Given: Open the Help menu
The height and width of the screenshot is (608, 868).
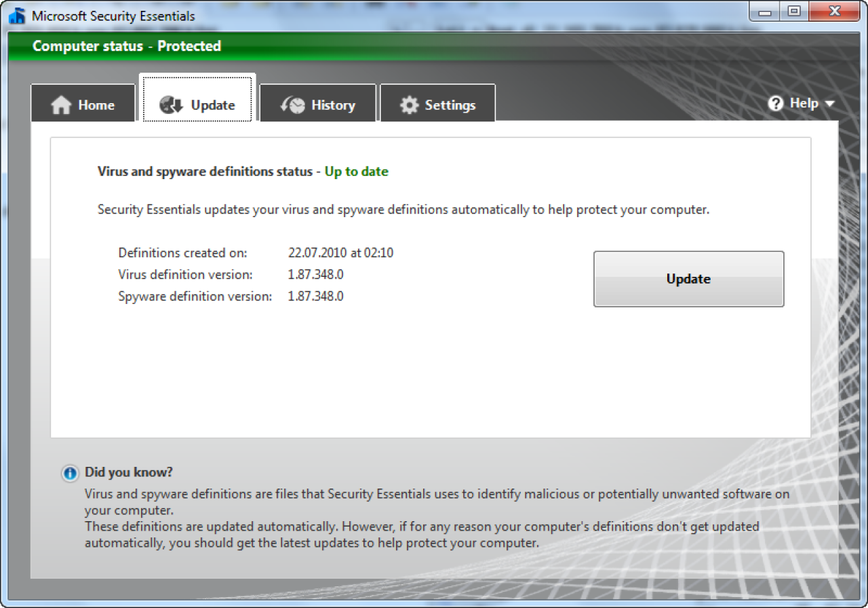Looking at the screenshot, I should pyautogui.click(x=802, y=103).
